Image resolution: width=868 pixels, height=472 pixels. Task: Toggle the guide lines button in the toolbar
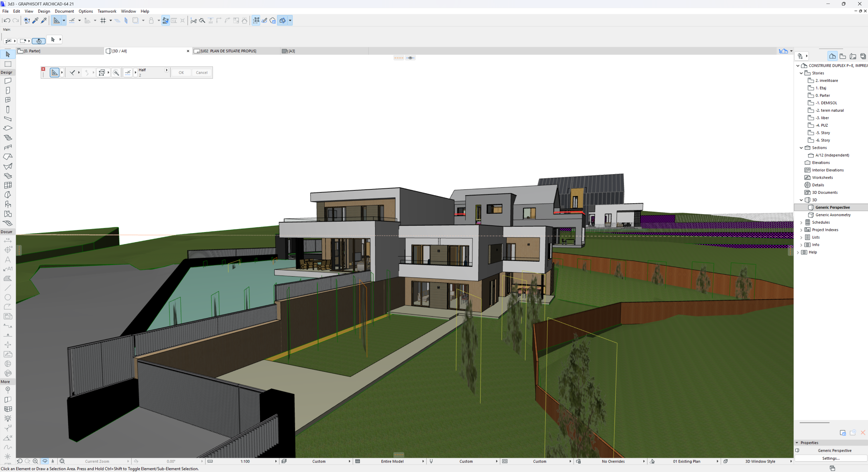[72, 21]
